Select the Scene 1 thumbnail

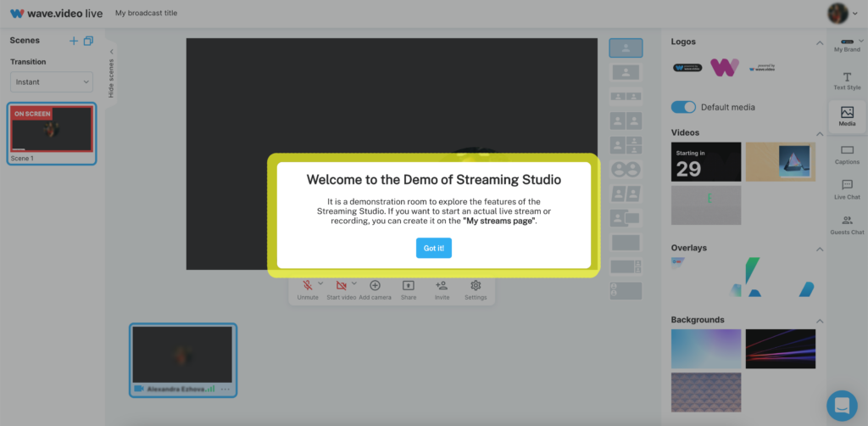(x=52, y=129)
